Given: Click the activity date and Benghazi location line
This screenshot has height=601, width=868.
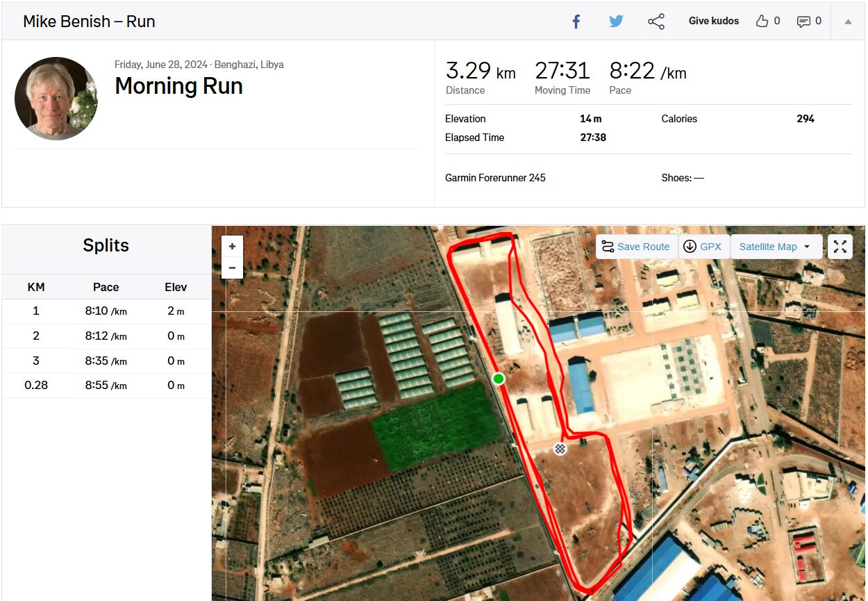Looking at the screenshot, I should (199, 65).
